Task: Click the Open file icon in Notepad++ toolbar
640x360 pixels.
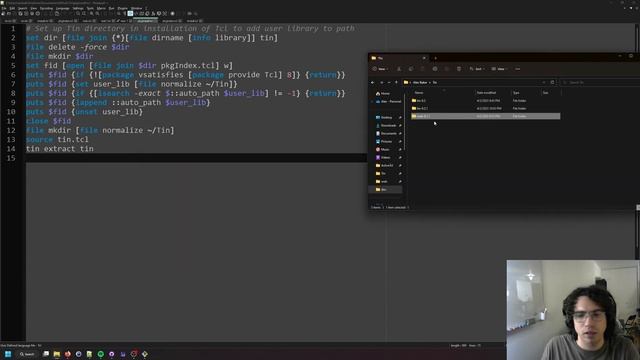Action: coord(9,13)
